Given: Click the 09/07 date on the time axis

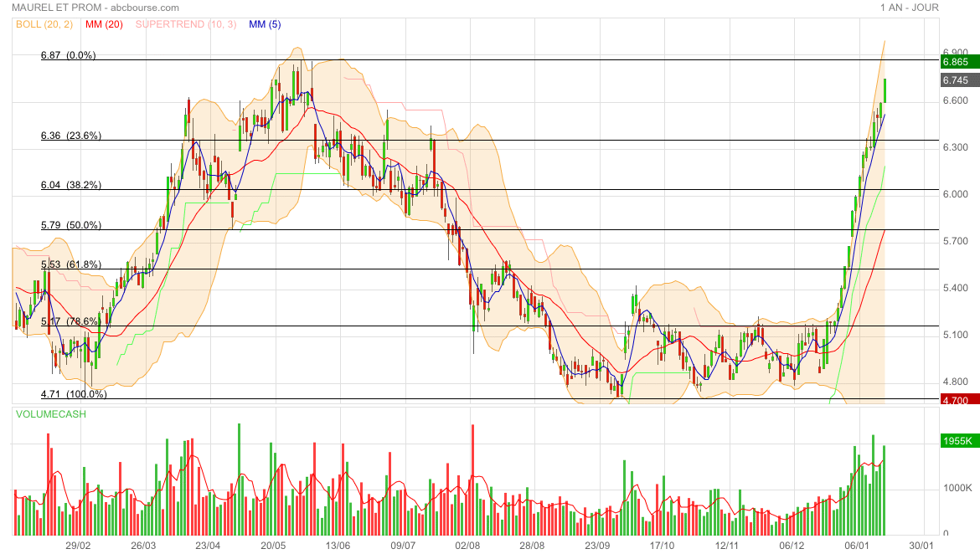Looking at the screenshot, I should (x=403, y=546).
